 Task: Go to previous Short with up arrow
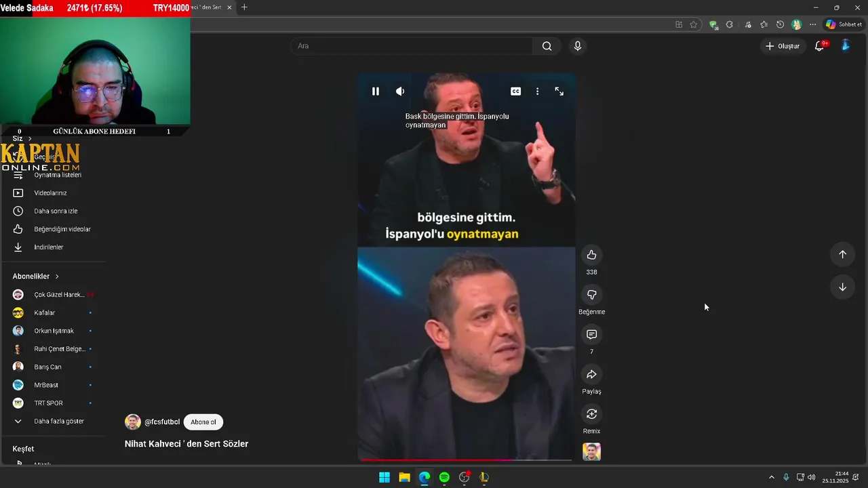(842, 254)
